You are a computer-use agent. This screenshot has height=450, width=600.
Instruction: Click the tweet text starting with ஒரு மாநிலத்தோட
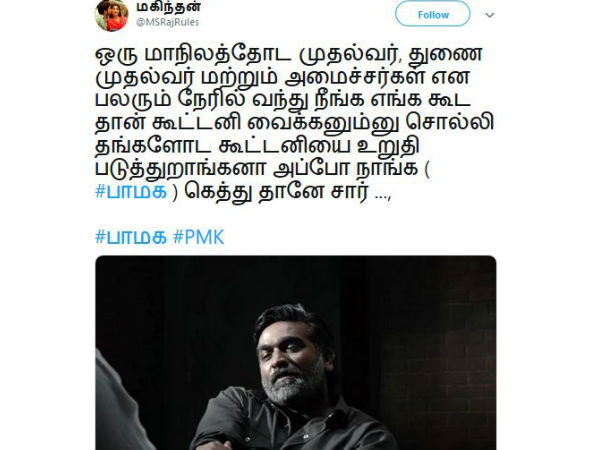coord(295,122)
